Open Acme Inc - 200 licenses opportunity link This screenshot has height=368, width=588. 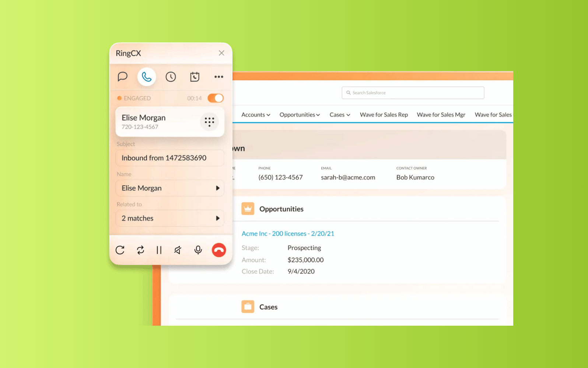click(x=288, y=234)
